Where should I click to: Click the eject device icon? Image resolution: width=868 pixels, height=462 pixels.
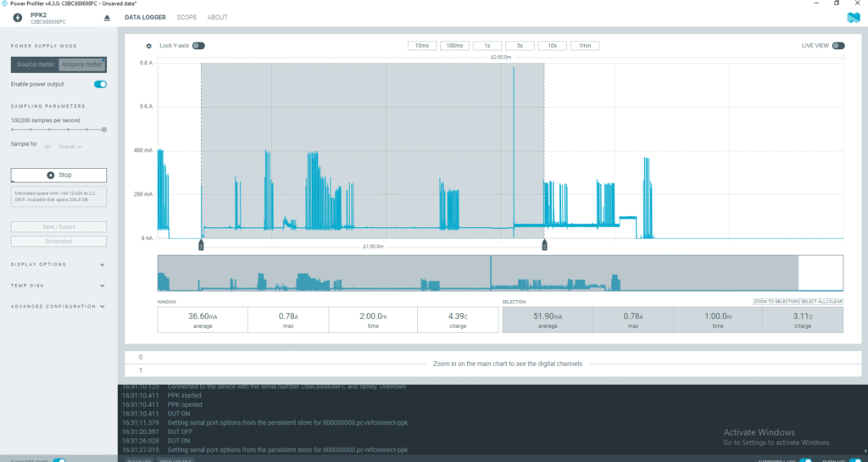[x=107, y=18]
